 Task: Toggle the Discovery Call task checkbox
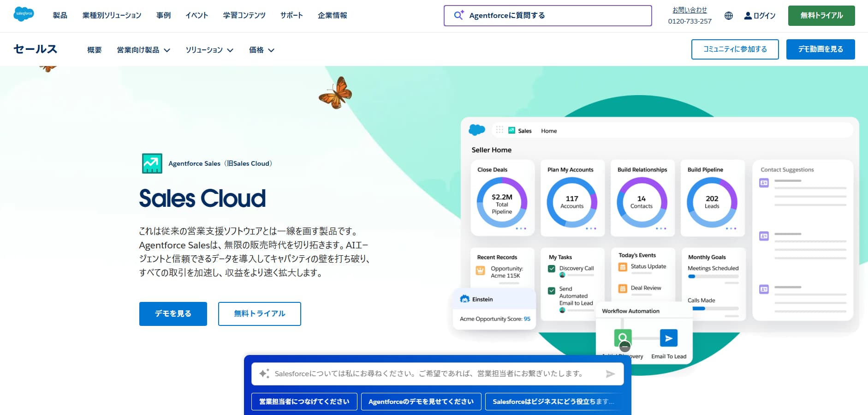pos(552,269)
